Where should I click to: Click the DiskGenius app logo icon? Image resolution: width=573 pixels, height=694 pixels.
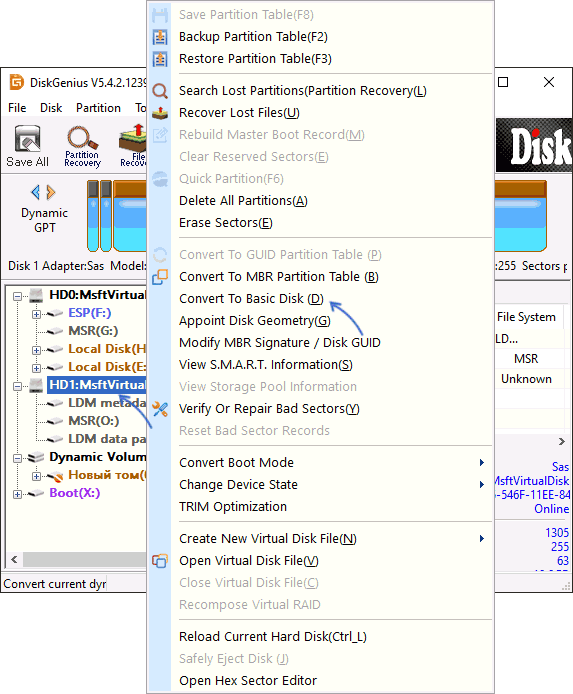pyautogui.click(x=17, y=82)
